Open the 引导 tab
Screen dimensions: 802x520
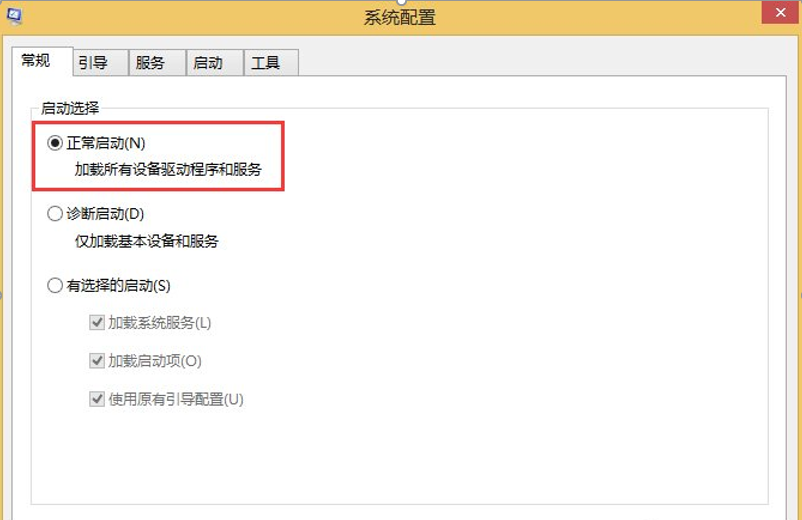[93, 62]
